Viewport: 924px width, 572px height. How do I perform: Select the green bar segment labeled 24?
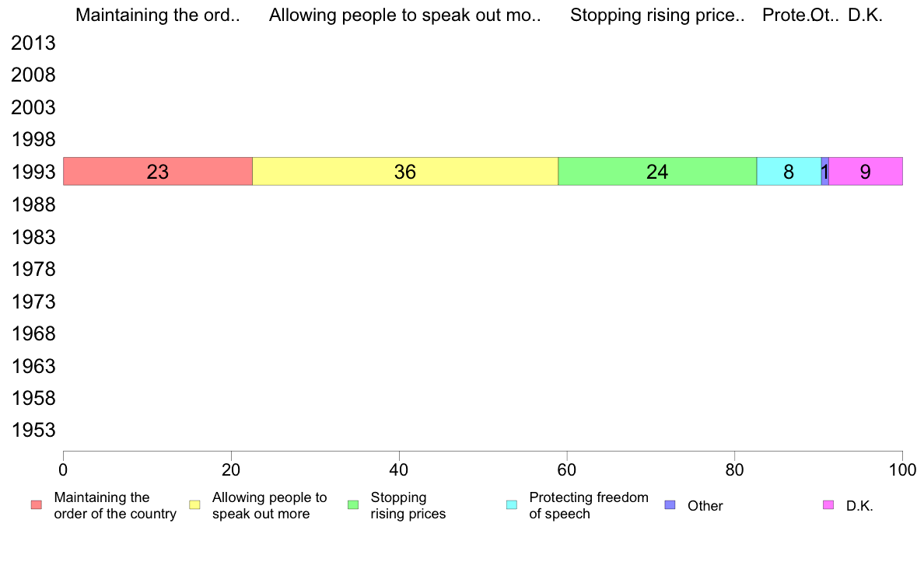tap(657, 172)
